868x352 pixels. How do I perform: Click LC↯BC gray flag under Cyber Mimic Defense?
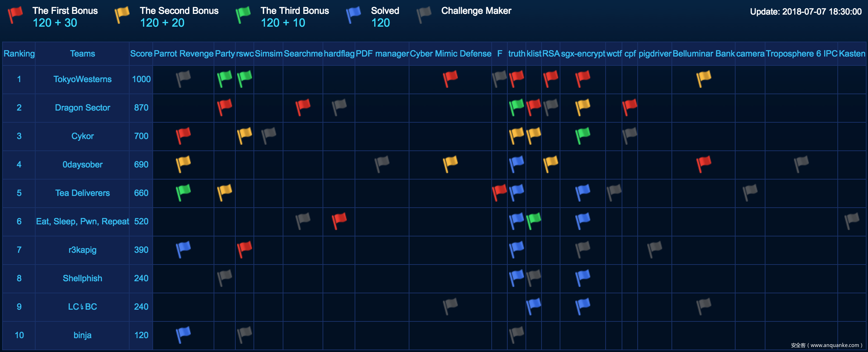point(450,306)
